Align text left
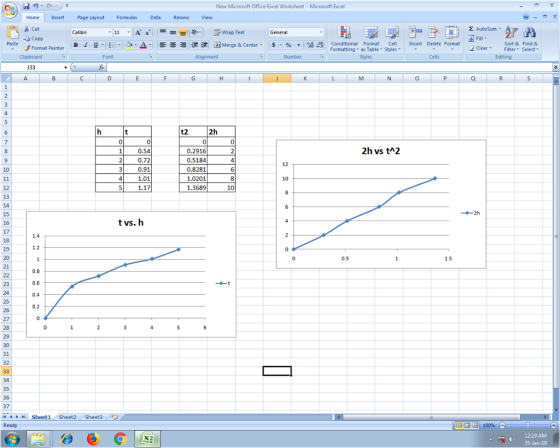 coord(163,45)
